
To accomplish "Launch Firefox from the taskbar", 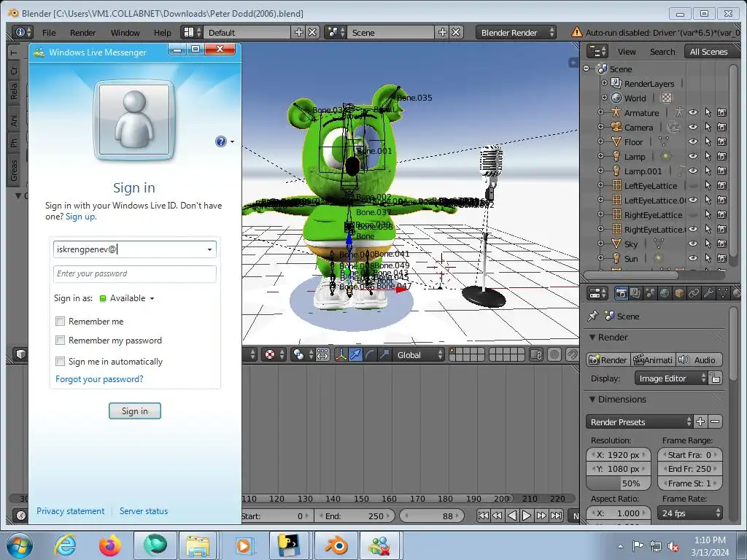I will [x=109, y=545].
